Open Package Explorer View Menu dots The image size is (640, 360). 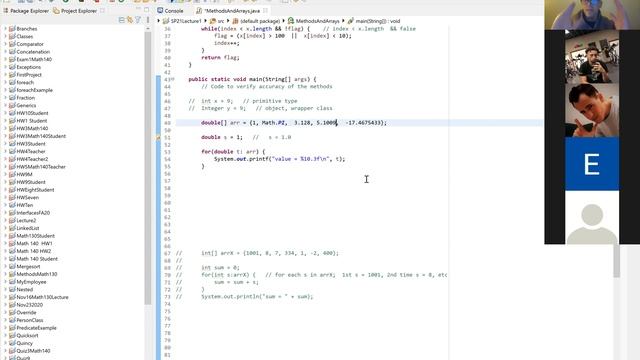pos(147,20)
